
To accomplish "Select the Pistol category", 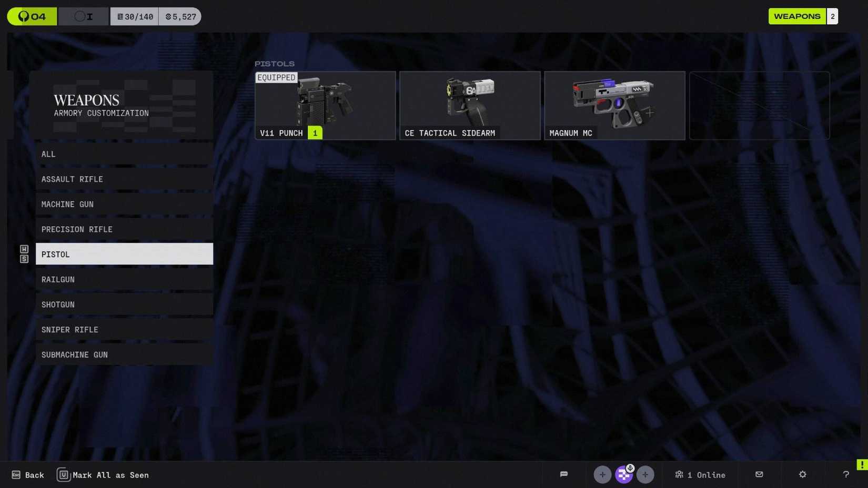I will 124,254.
